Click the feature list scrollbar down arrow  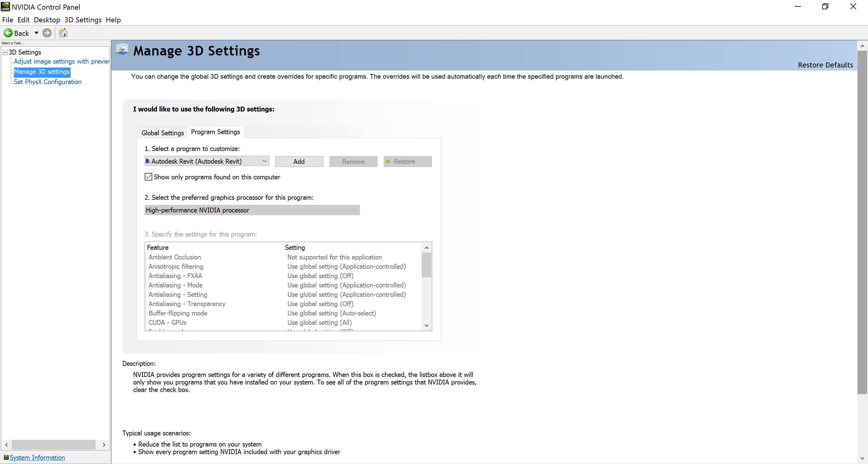click(426, 325)
